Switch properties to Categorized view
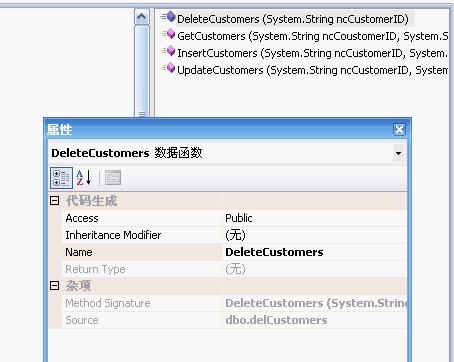The height and width of the screenshot is (362, 454). tap(61, 178)
